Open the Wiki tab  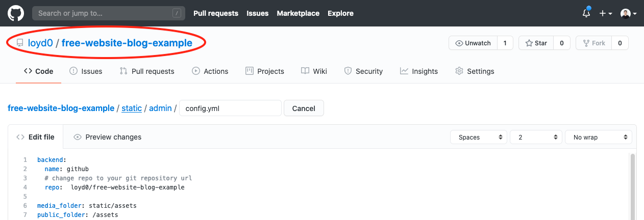pos(314,71)
